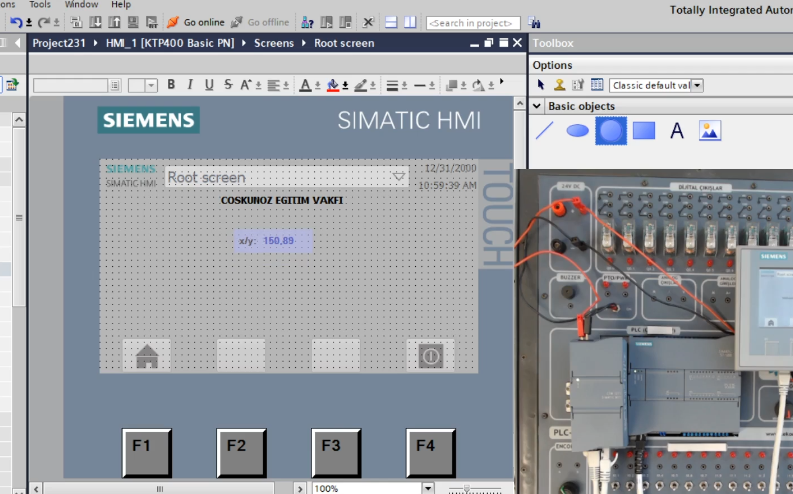The width and height of the screenshot is (793, 494).
Task: Open the template Root screen dropdown
Action: 399,176
